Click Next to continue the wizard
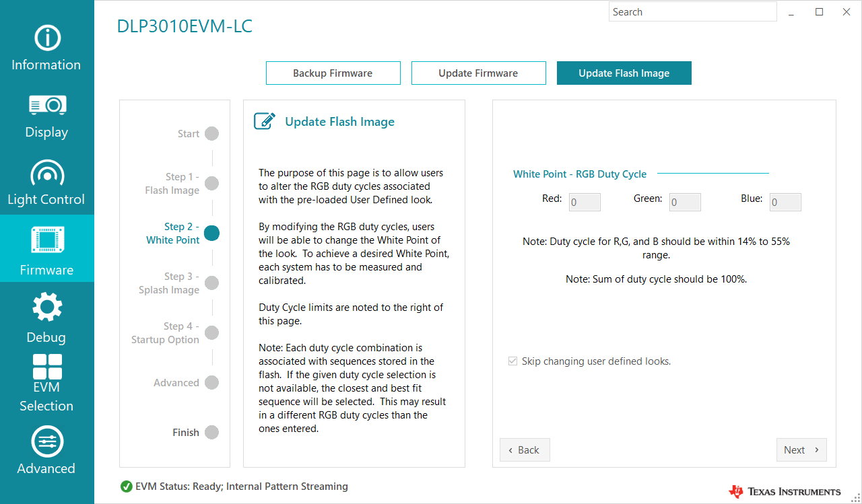 801,450
